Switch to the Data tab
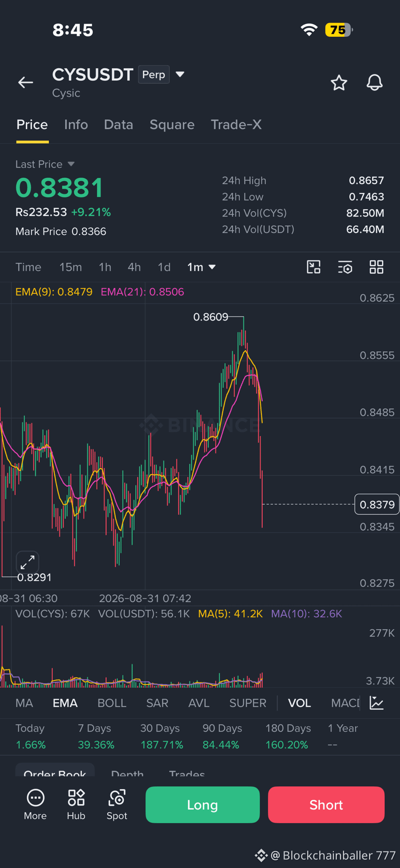 tap(118, 125)
